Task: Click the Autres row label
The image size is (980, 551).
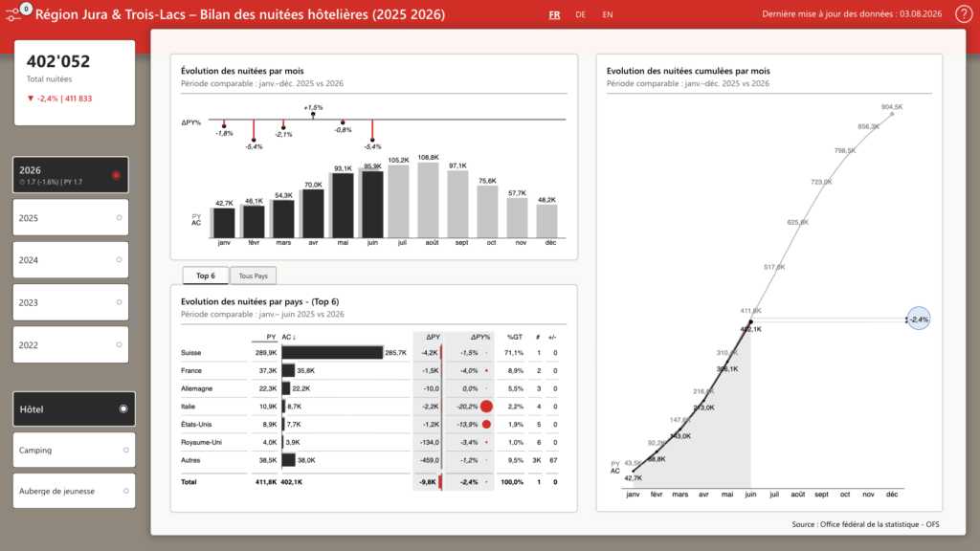Action: pyautogui.click(x=190, y=460)
